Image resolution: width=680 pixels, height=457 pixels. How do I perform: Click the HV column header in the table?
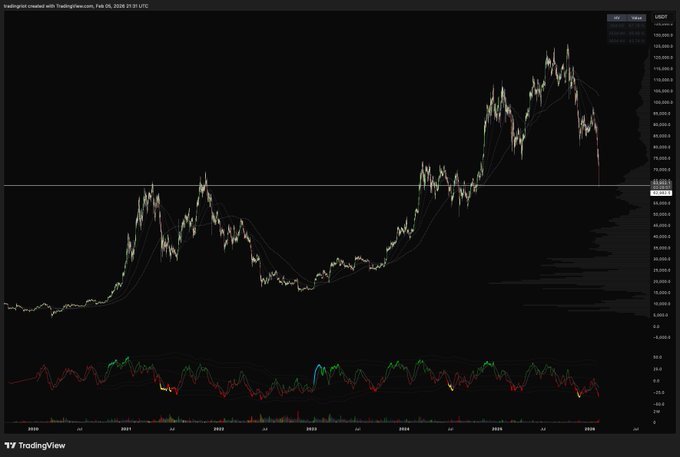point(617,18)
